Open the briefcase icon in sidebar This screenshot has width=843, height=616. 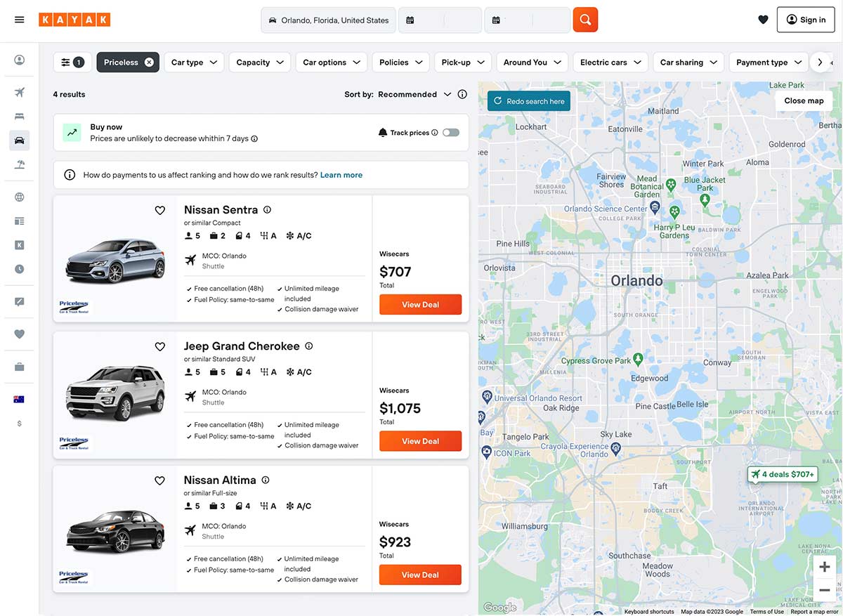(x=20, y=367)
